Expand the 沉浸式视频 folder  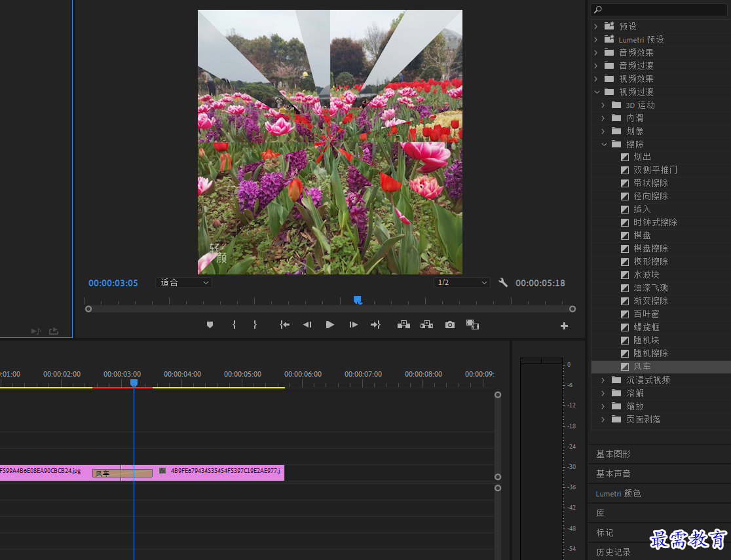pyautogui.click(x=603, y=380)
